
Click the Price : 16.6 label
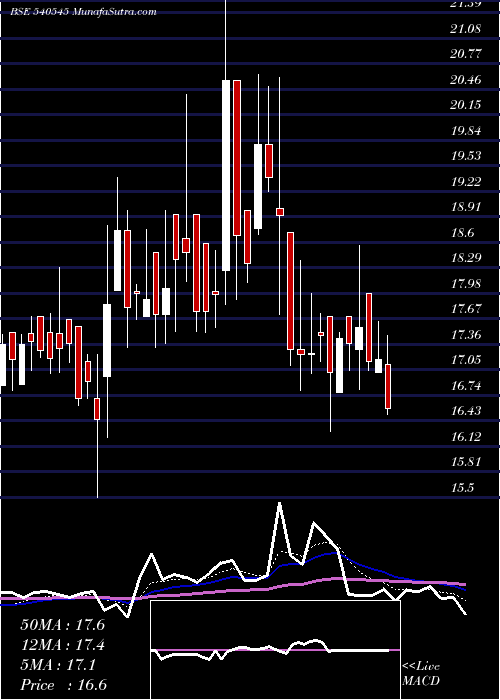point(63,685)
